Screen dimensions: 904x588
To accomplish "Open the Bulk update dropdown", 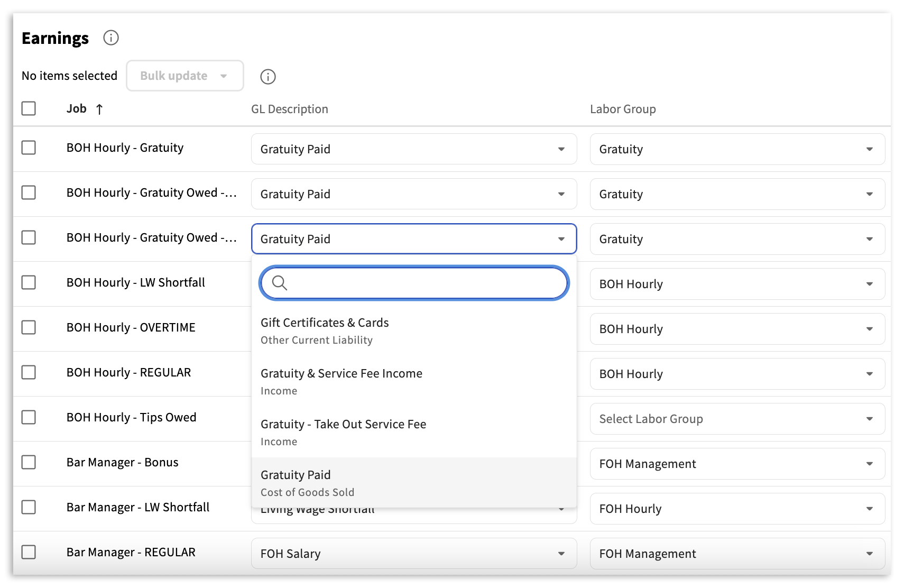I will (185, 76).
